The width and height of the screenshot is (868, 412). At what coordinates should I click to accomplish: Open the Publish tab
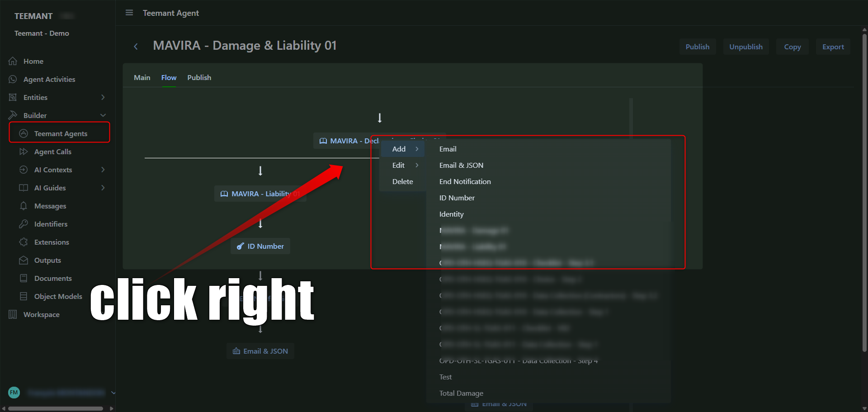coord(199,77)
